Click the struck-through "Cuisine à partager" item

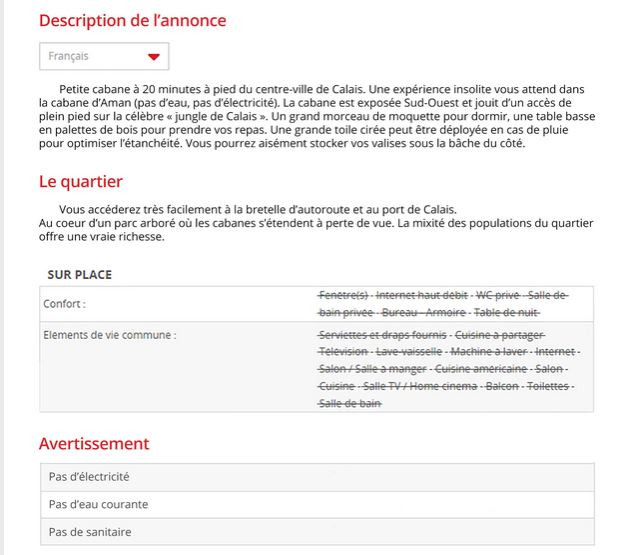point(500,335)
